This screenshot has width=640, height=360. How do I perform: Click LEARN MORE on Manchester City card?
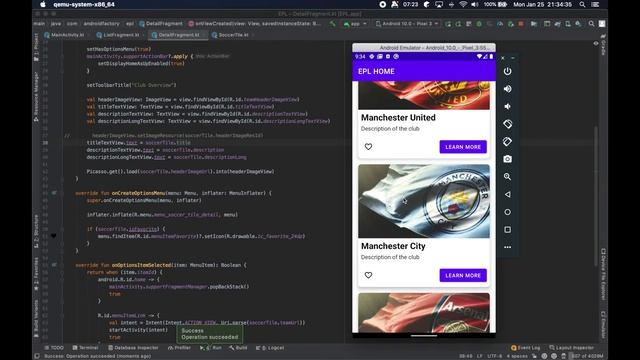tap(463, 276)
